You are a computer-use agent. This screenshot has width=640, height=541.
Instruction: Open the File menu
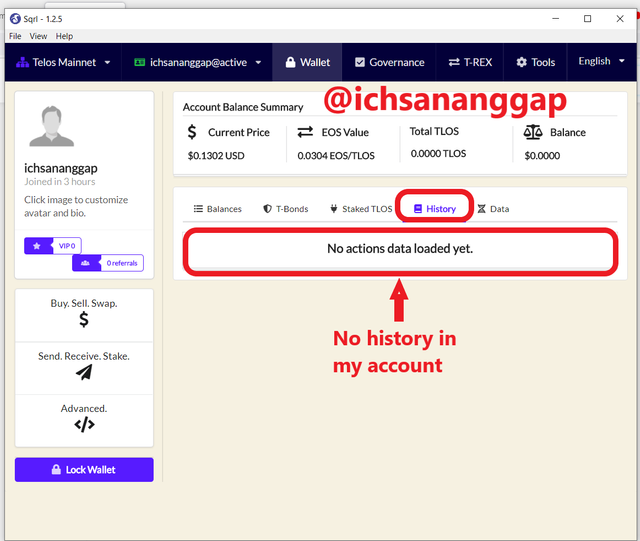[15, 36]
